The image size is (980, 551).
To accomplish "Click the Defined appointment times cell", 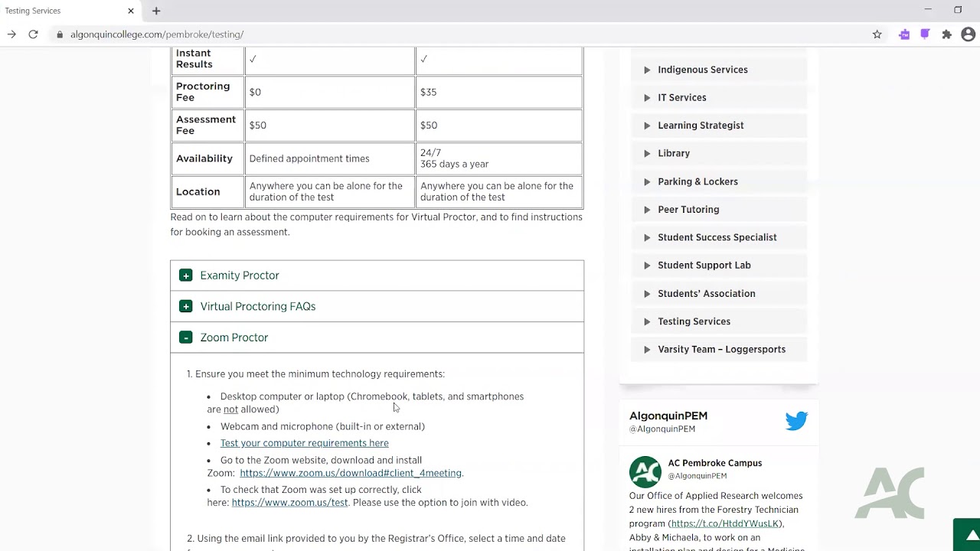I will coord(329,158).
